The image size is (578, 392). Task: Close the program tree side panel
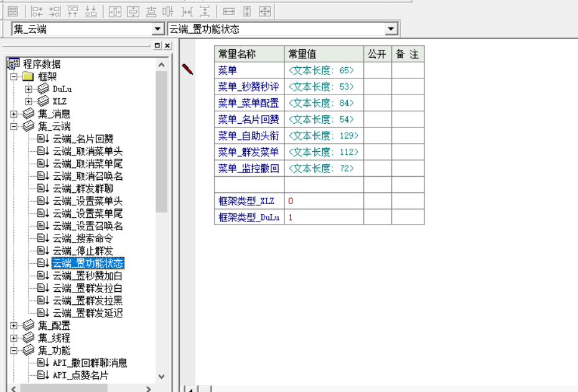pos(167,45)
